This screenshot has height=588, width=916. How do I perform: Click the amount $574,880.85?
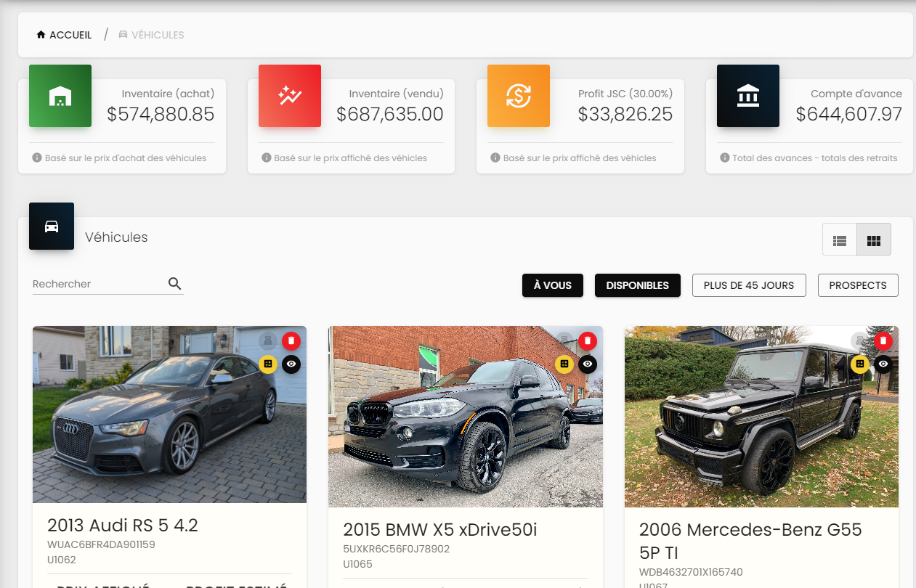[x=161, y=114]
